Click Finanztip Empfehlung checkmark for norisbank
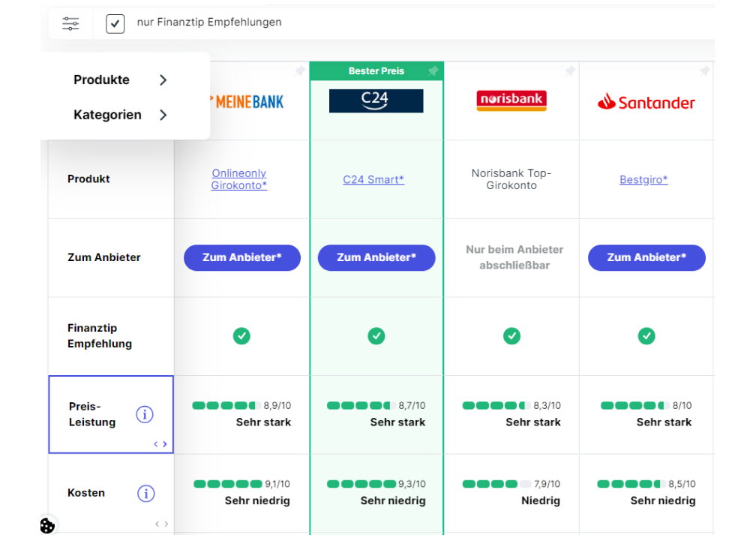756x535 pixels. click(511, 335)
